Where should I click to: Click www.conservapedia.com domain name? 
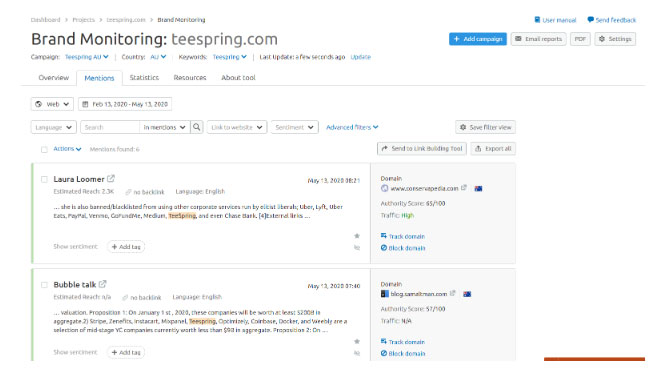(425, 188)
